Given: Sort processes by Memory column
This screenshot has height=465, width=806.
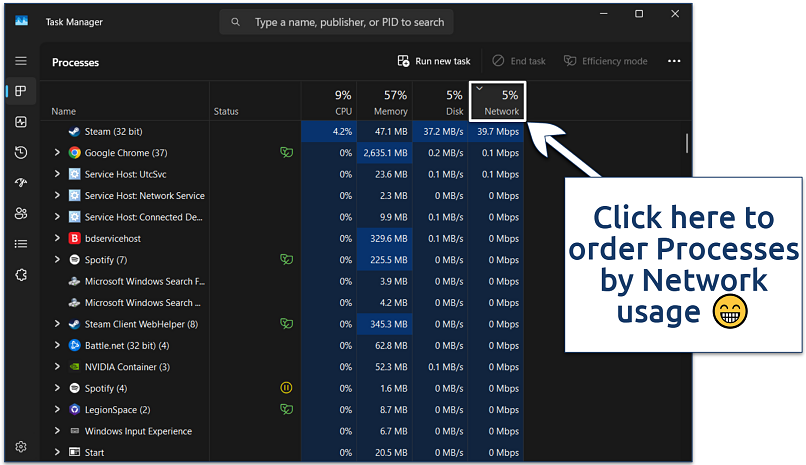Looking at the screenshot, I should tap(385, 102).
